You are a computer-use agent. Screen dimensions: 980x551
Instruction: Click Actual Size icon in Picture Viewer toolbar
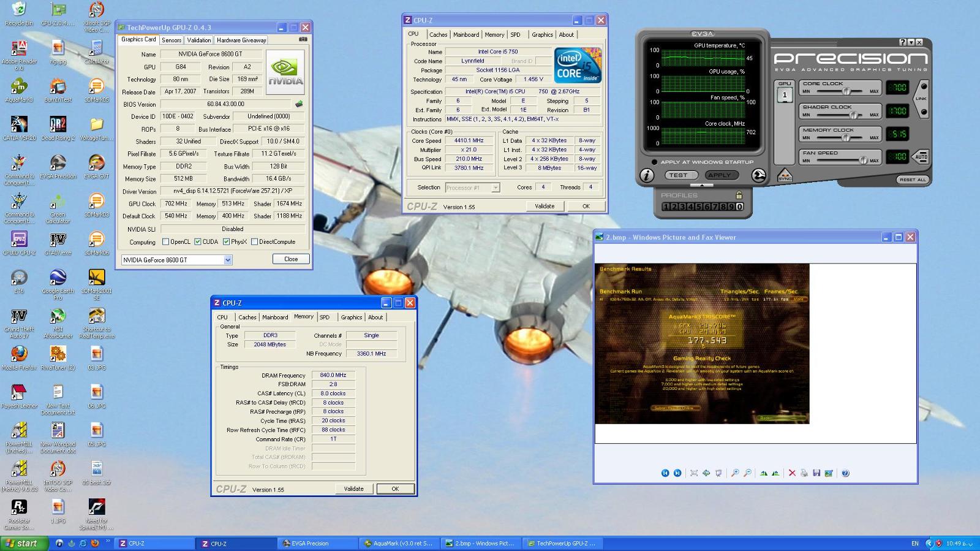(x=706, y=473)
